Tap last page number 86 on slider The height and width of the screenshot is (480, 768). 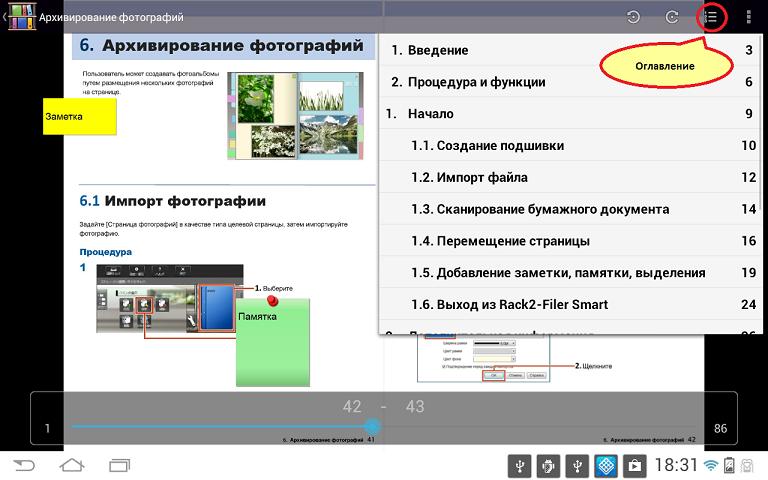720,429
